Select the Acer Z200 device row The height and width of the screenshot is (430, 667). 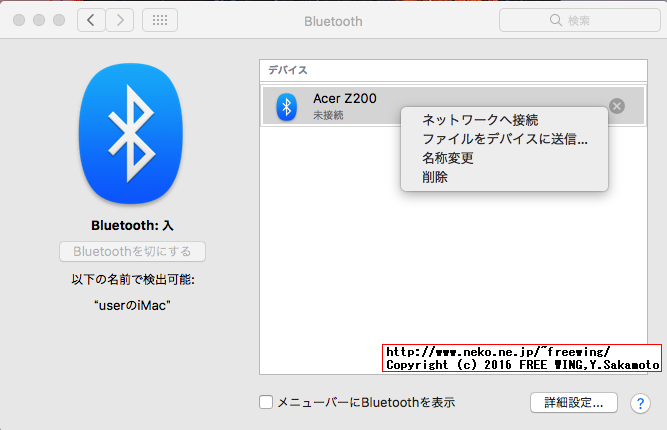[x=340, y=106]
